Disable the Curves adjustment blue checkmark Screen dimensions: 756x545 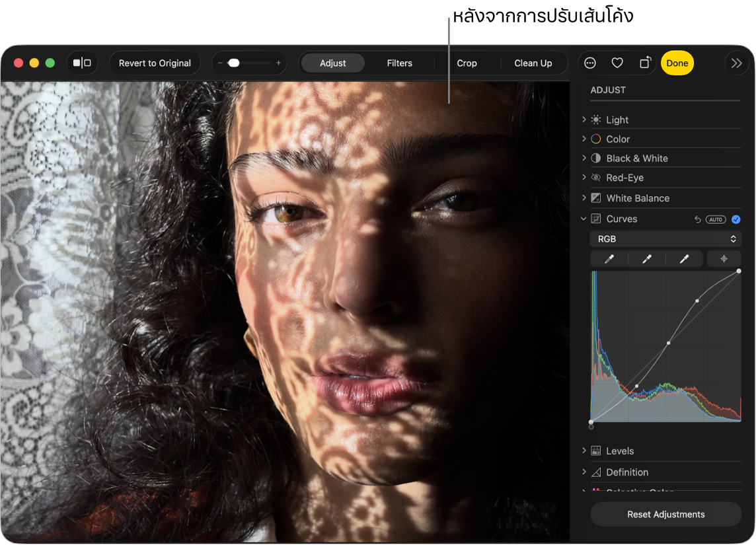pyautogui.click(x=736, y=219)
